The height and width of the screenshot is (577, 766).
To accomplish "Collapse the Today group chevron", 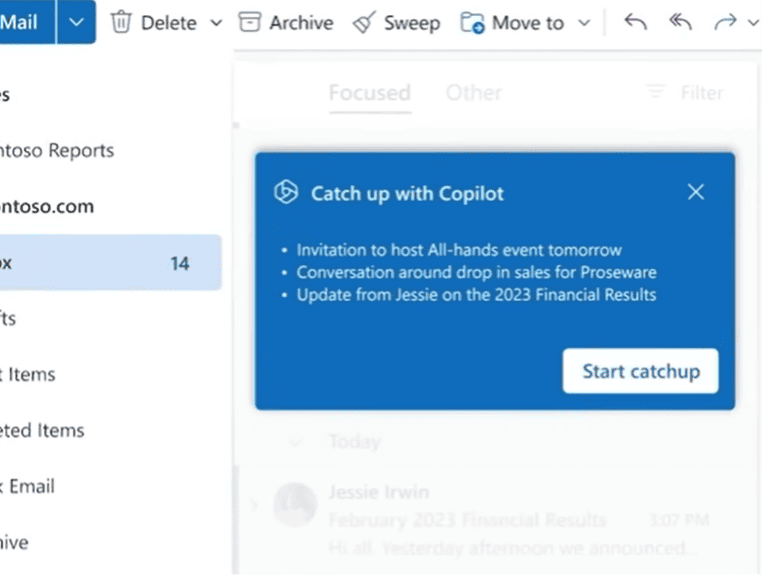I will 295,443.
